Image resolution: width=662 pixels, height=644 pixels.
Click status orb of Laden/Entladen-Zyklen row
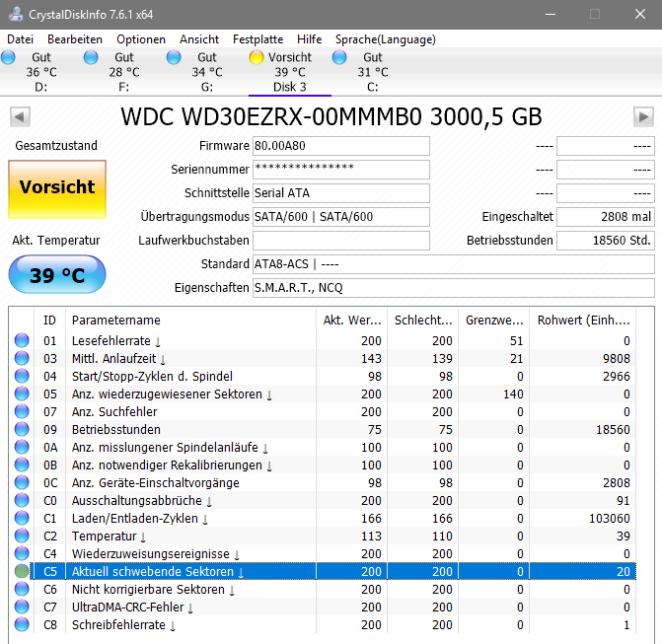[22, 518]
